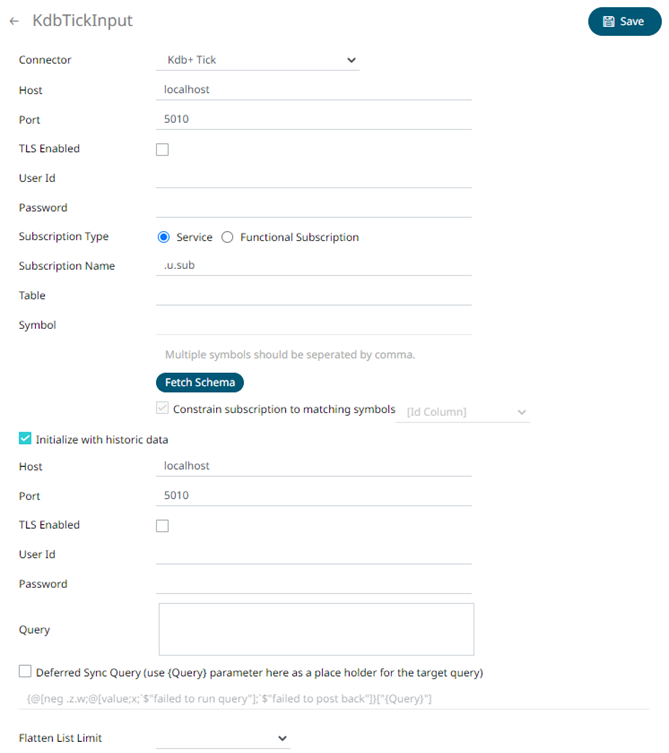Enable the first TLS Enabled checkbox
The image size is (669, 753).
tap(163, 149)
